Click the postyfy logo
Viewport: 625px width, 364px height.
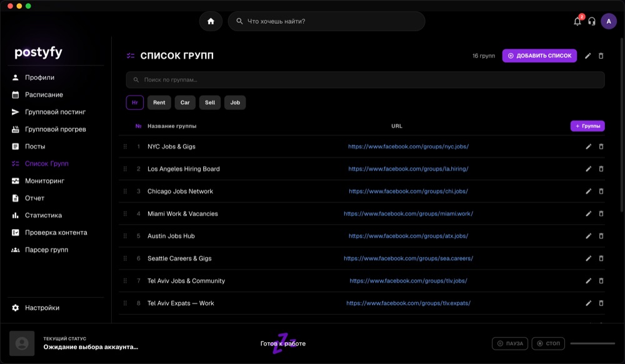pos(38,52)
